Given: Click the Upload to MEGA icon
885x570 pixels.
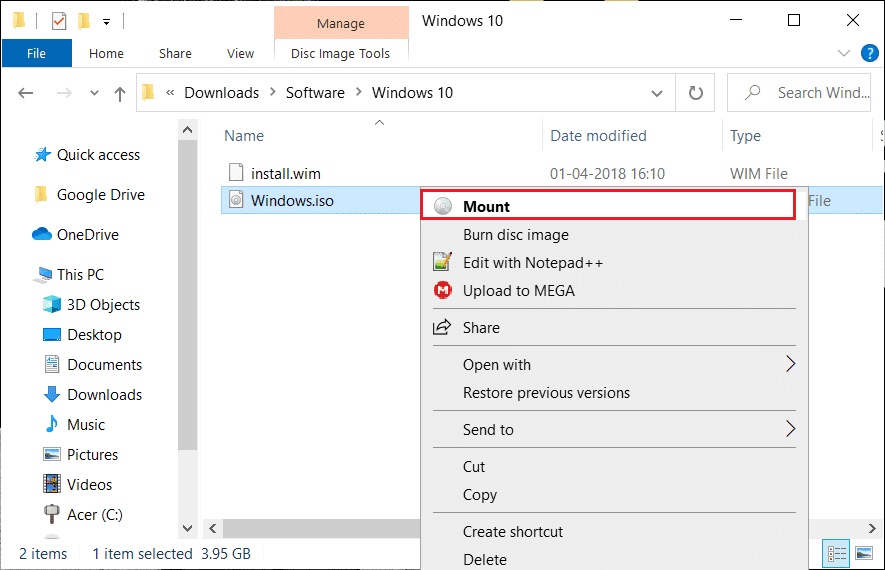Looking at the screenshot, I should [x=442, y=291].
